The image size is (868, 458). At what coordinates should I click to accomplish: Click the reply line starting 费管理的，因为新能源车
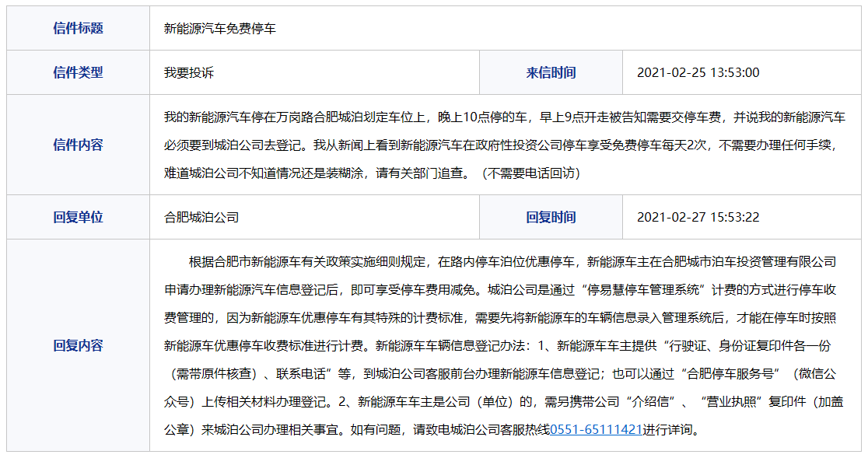coord(500,318)
